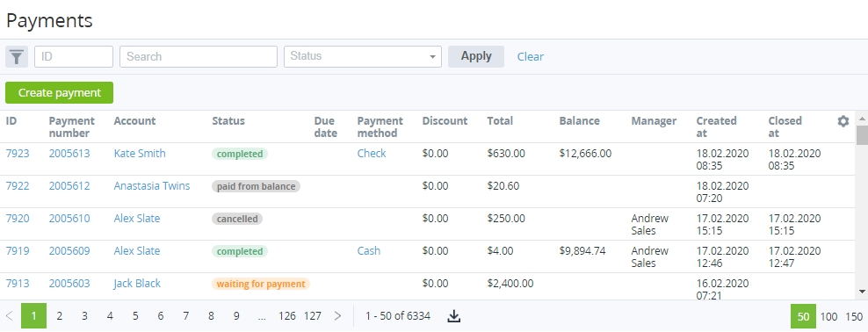Download the payments list export

point(454,316)
